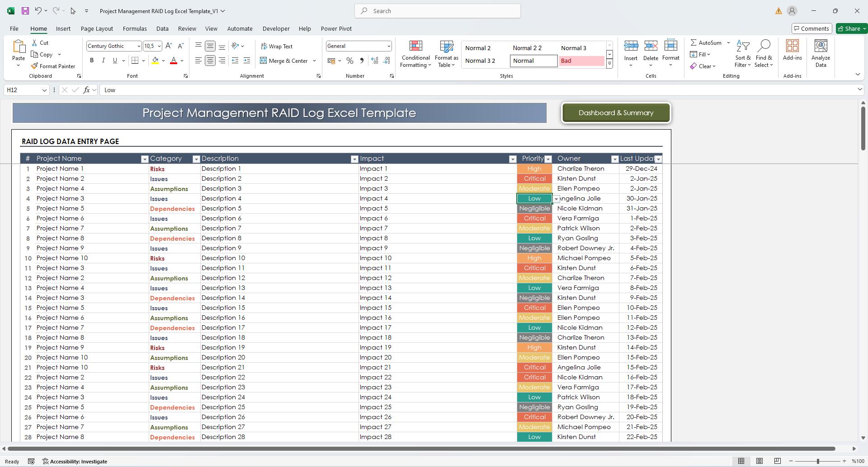Screen dimensions: 868x467
Task: Click the Percent Style icon
Action: [x=349, y=61]
